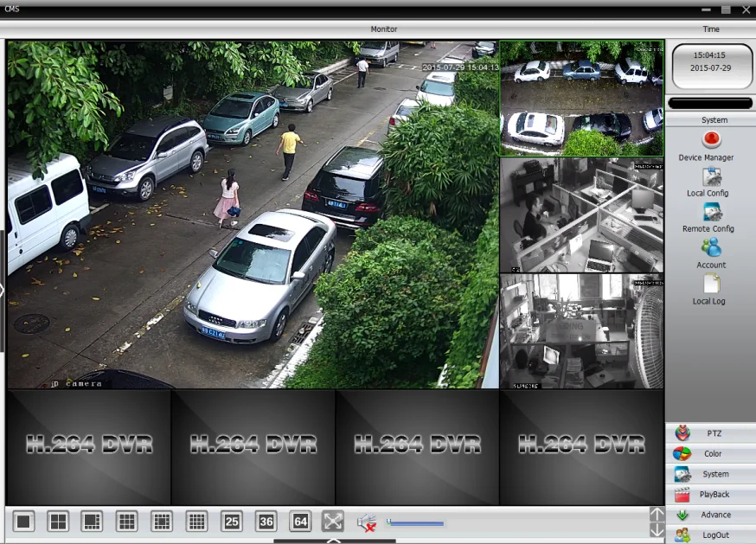Open Local Config settings
This screenshot has height=544, width=756.
(x=711, y=177)
